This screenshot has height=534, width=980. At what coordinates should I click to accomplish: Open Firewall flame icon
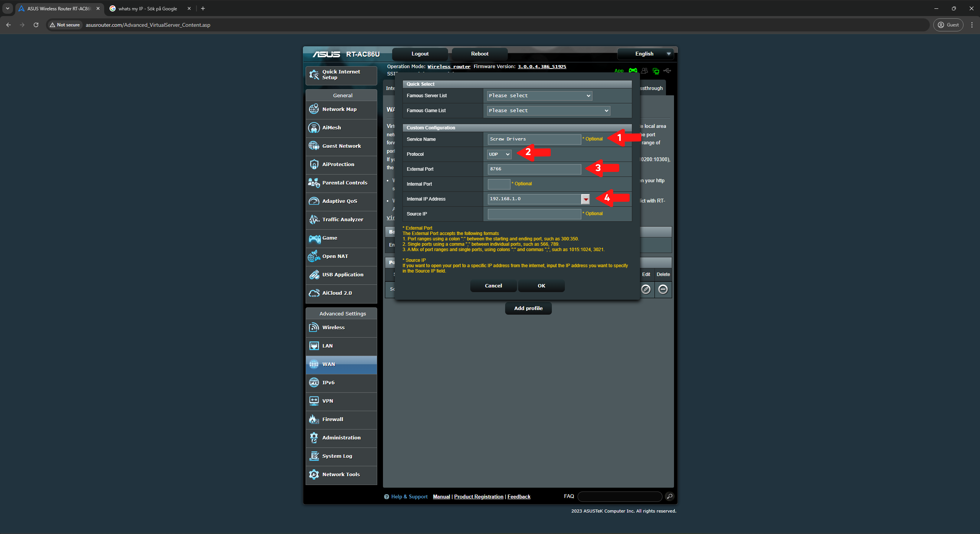[x=314, y=419]
